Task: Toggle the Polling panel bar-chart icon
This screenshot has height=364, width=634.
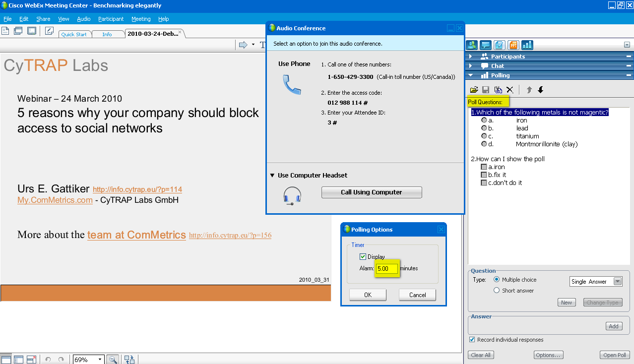Action: tap(527, 45)
